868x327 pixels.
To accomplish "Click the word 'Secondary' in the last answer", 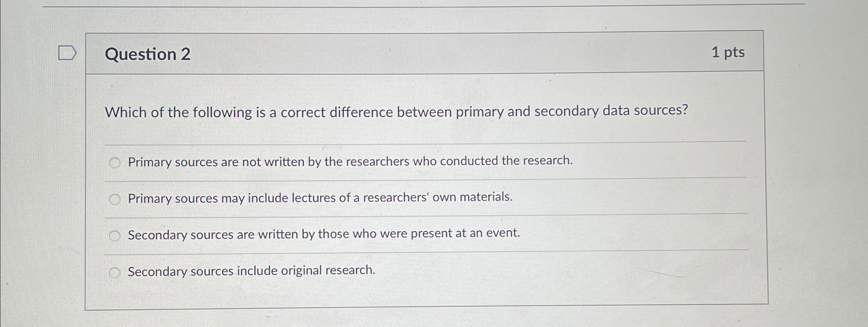I will pos(157,272).
